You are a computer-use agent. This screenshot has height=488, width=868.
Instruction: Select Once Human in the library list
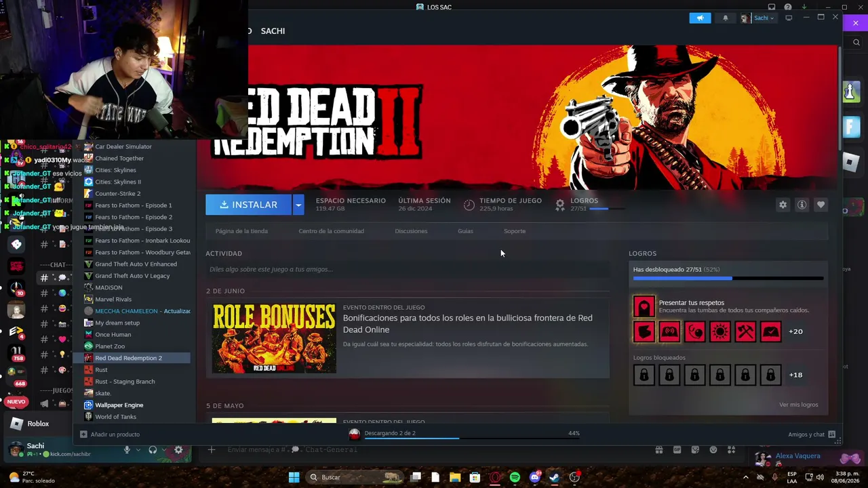click(x=113, y=335)
